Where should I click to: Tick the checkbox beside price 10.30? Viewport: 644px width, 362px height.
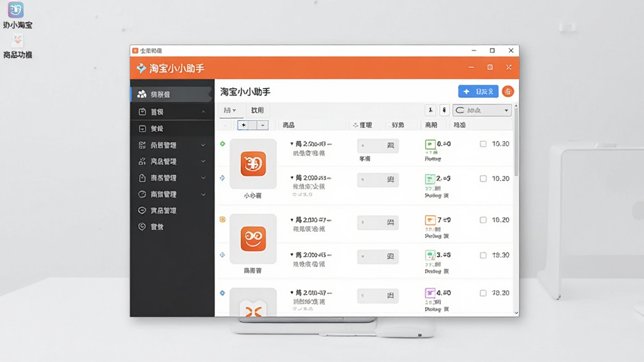click(x=483, y=144)
